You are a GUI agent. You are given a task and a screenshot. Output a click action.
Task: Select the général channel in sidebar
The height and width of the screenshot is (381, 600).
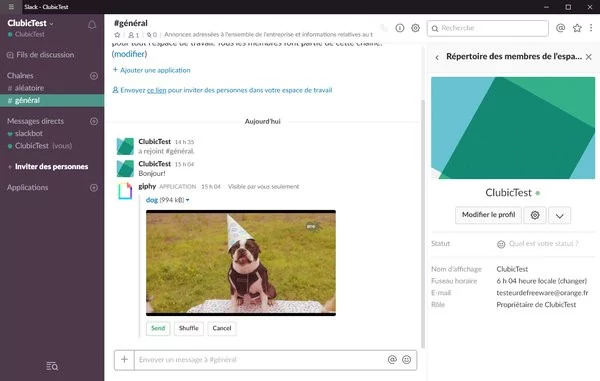pyautogui.click(x=52, y=100)
